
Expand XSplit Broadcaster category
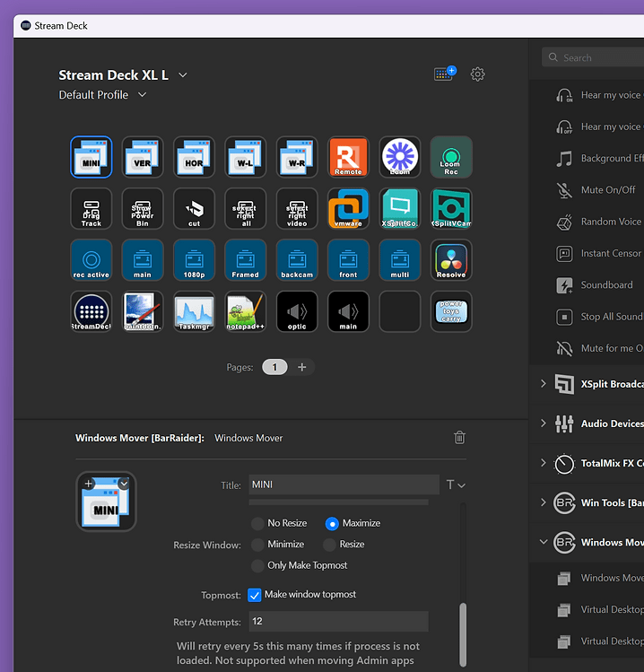(x=544, y=384)
